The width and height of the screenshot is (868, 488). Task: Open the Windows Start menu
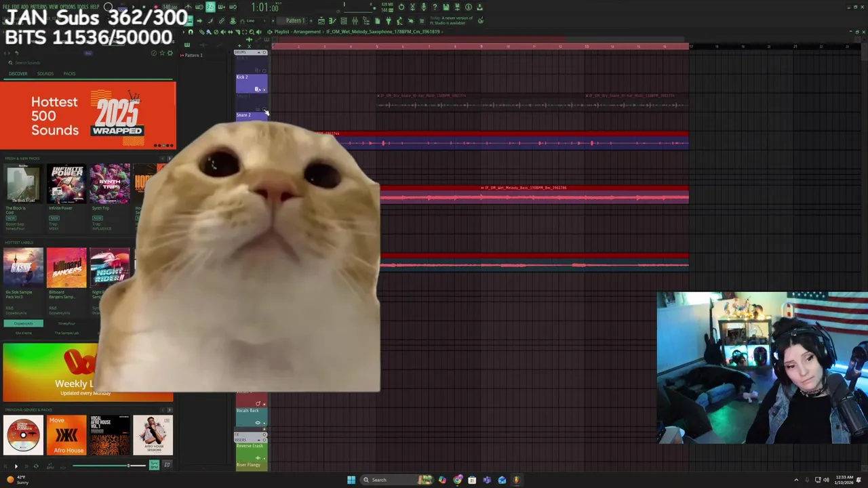(351, 480)
